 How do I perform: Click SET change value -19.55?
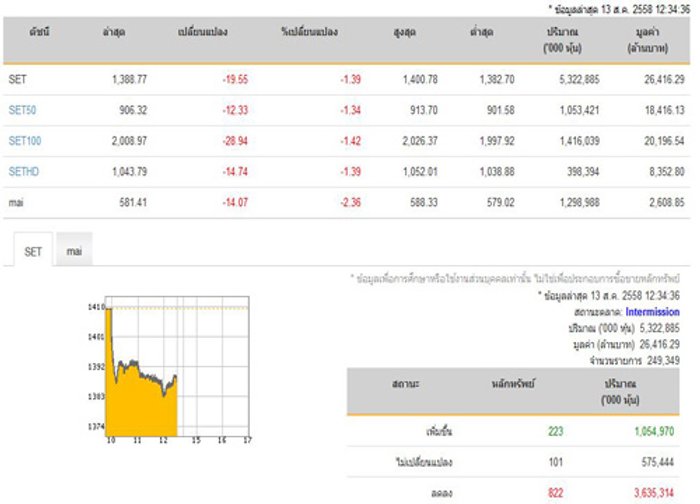click(x=235, y=79)
